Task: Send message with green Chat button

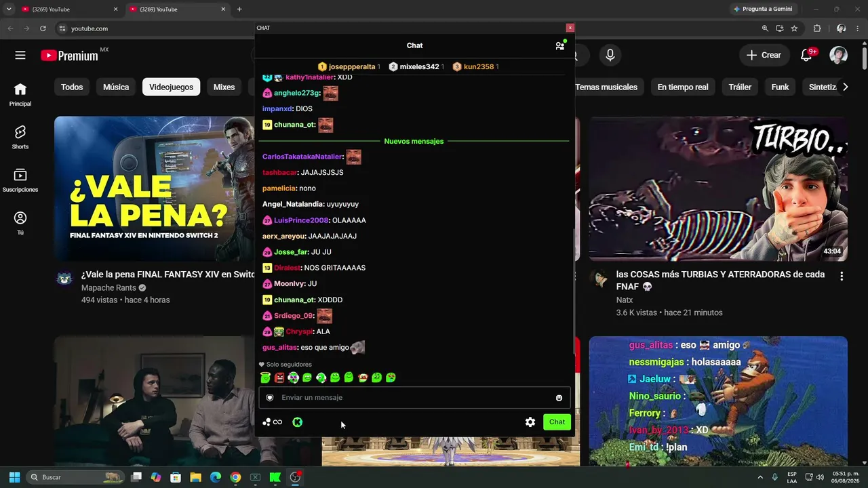Action: click(x=557, y=422)
